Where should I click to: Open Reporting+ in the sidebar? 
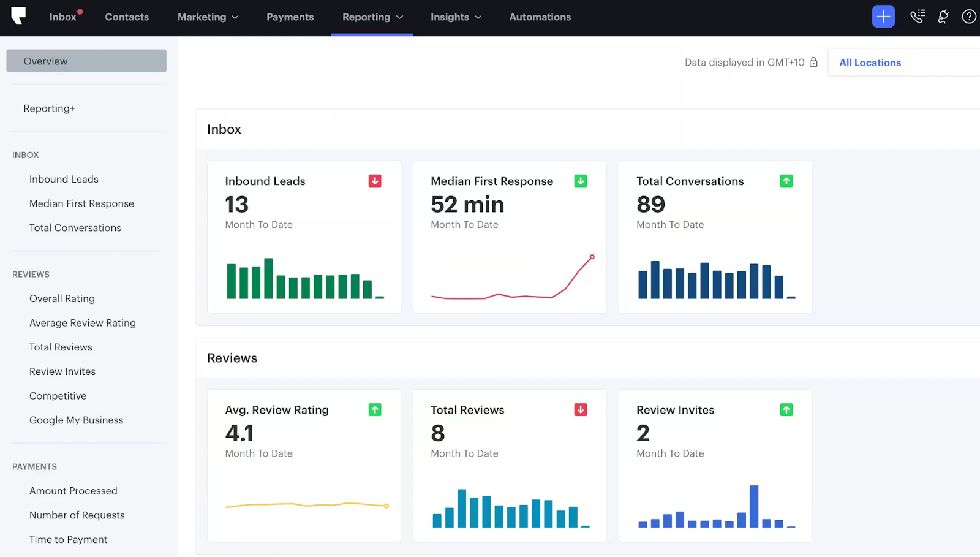[49, 108]
